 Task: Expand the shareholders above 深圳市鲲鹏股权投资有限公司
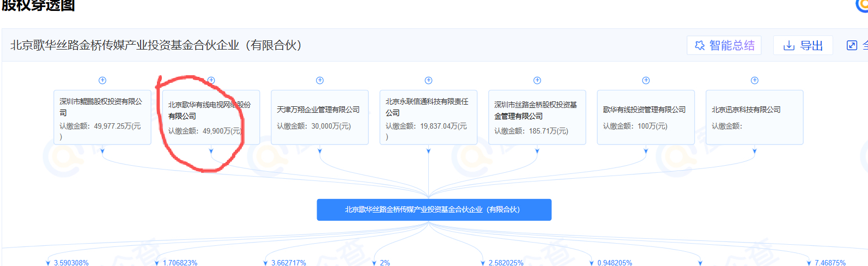point(102,80)
